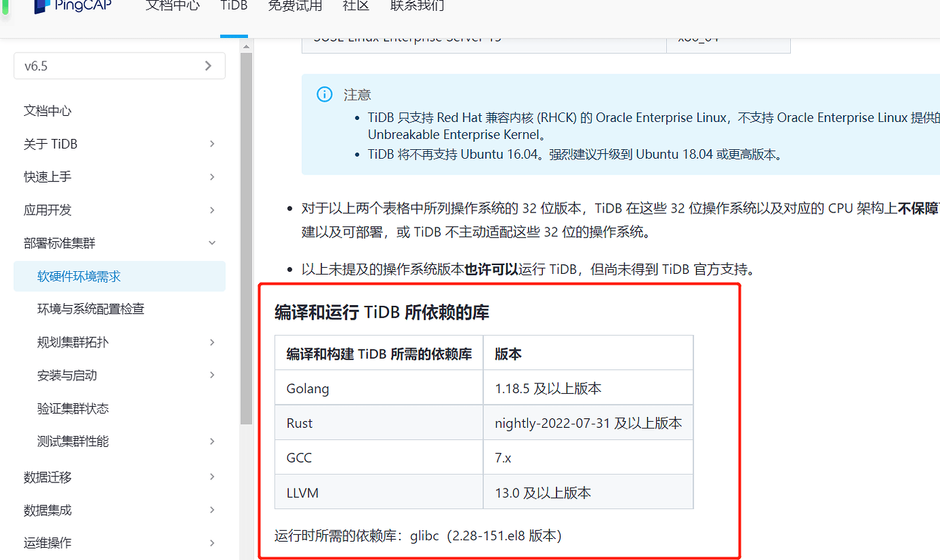The width and height of the screenshot is (940, 560).
Task: Click the 数据集成 sidebar label
Action: tap(48, 510)
